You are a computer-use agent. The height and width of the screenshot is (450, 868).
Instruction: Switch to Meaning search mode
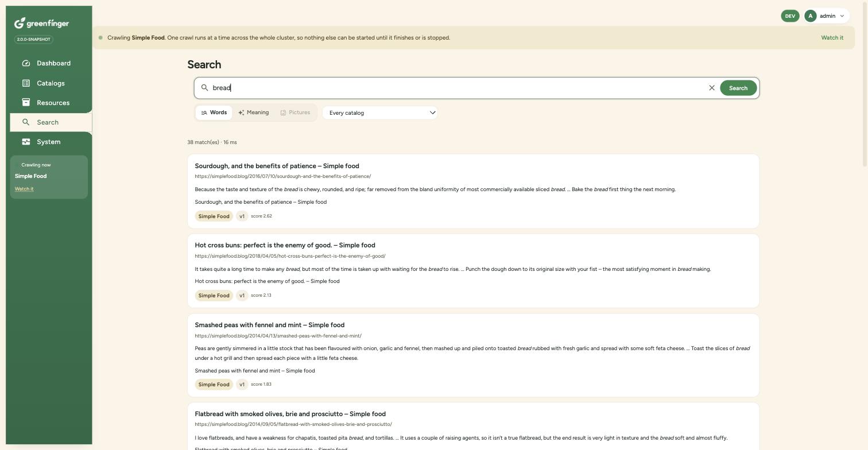tap(254, 113)
